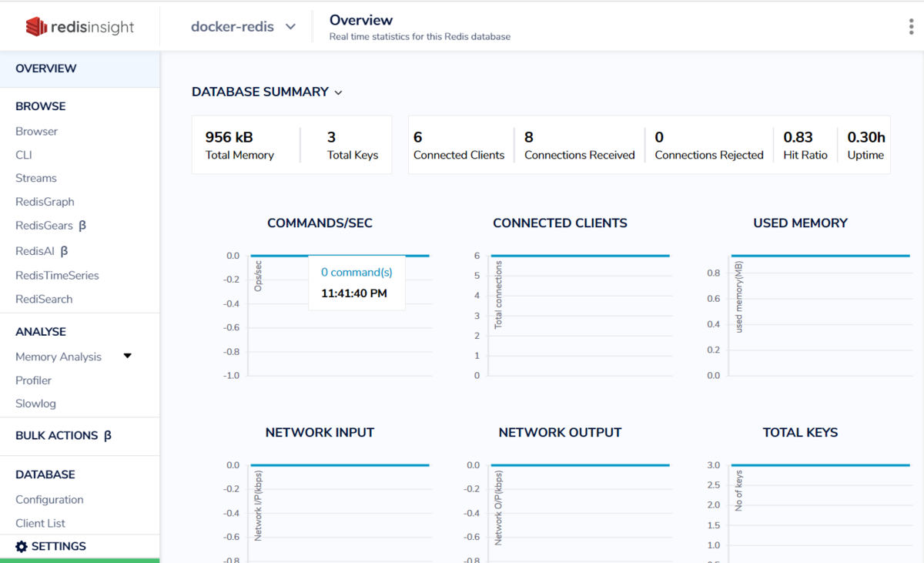The height and width of the screenshot is (563, 924).
Task: Click the DATABASE section header
Action: (x=45, y=474)
